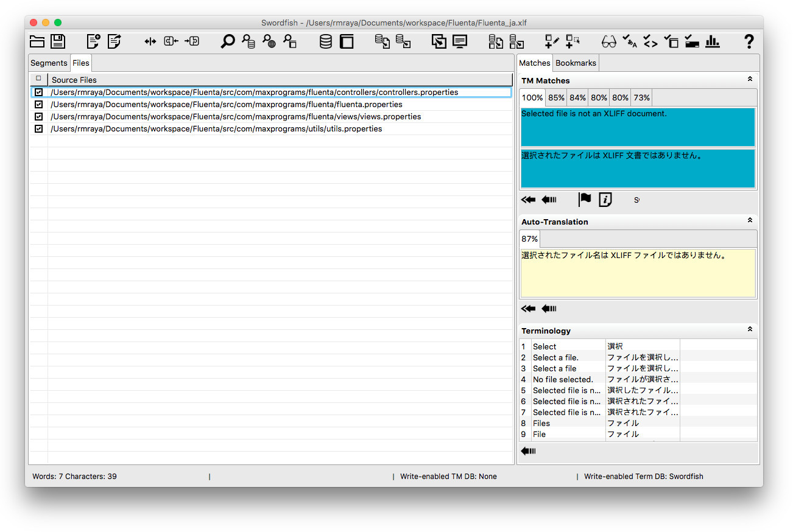This screenshot has width=793, height=532.
Task: Click the info icon under TM Matches
Action: [x=605, y=200]
